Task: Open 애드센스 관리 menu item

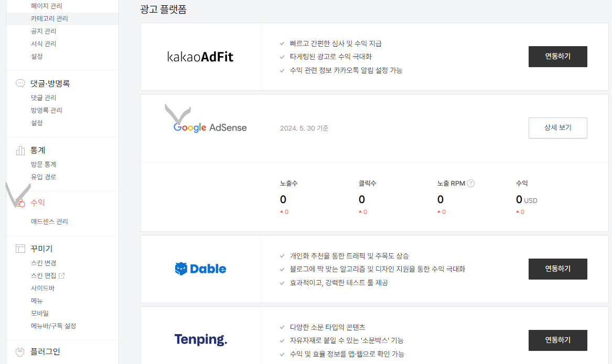Action: pyautogui.click(x=49, y=221)
